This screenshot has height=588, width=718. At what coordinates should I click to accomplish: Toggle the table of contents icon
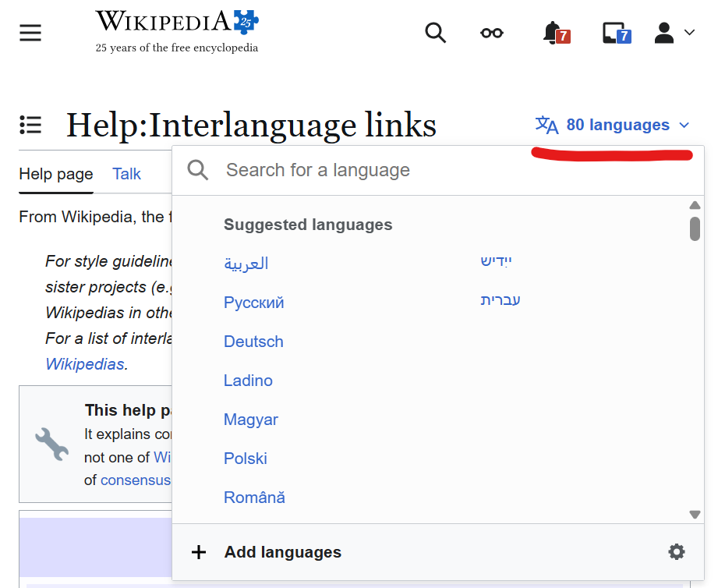pyautogui.click(x=30, y=125)
